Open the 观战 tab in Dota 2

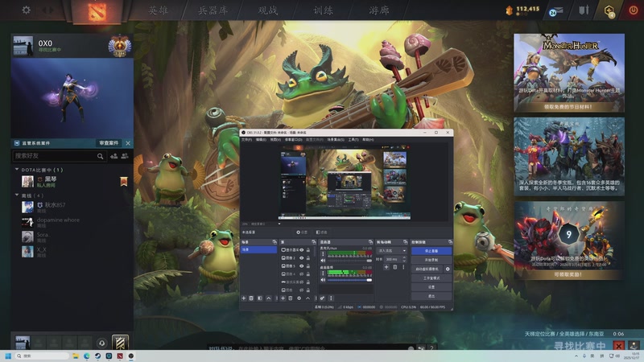(x=268, y=10)
